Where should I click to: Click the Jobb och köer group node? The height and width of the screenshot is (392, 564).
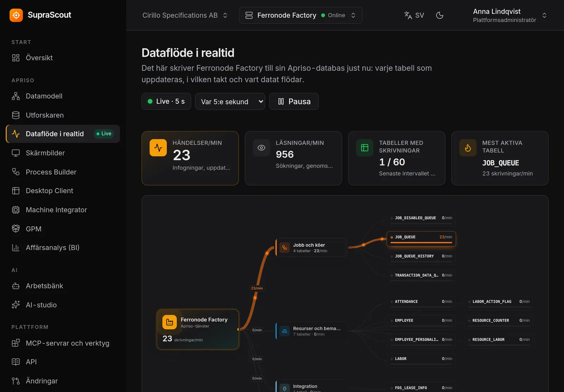tap(311, 247)
